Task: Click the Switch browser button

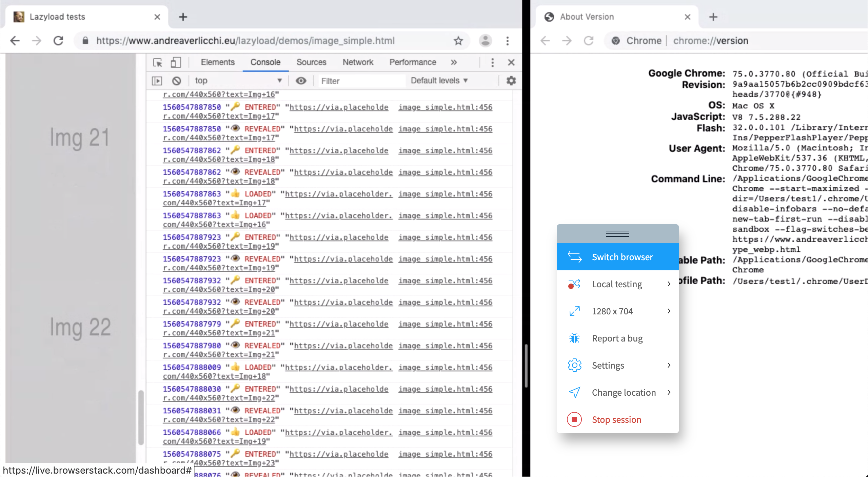Action: (617, 257)
